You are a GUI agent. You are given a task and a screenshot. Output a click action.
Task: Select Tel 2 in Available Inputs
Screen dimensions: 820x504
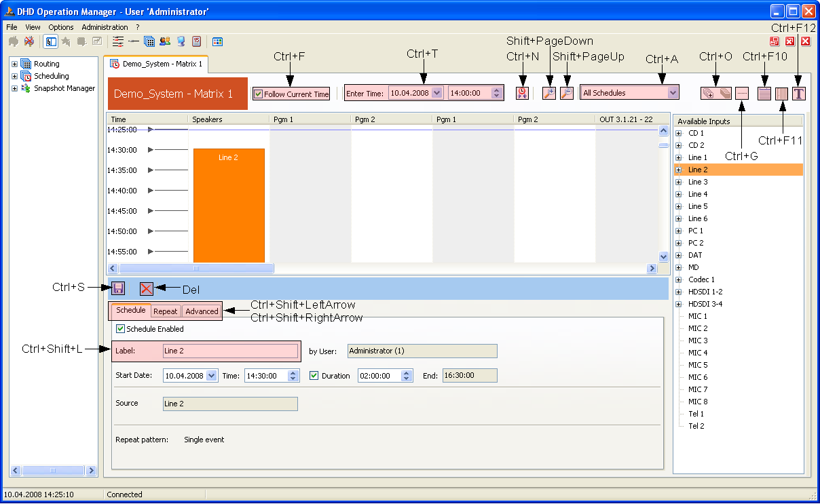pyautogui.click(x=696, y=426)
